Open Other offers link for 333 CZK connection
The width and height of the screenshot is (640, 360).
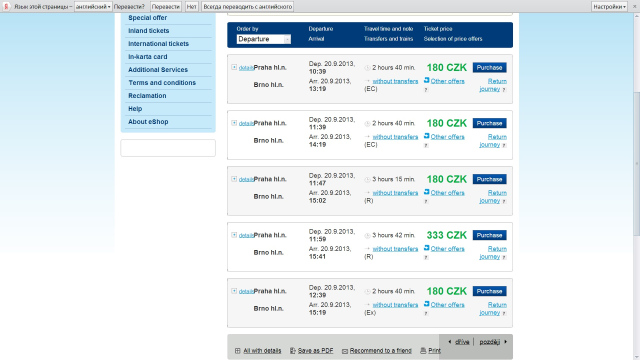(447, 249)
